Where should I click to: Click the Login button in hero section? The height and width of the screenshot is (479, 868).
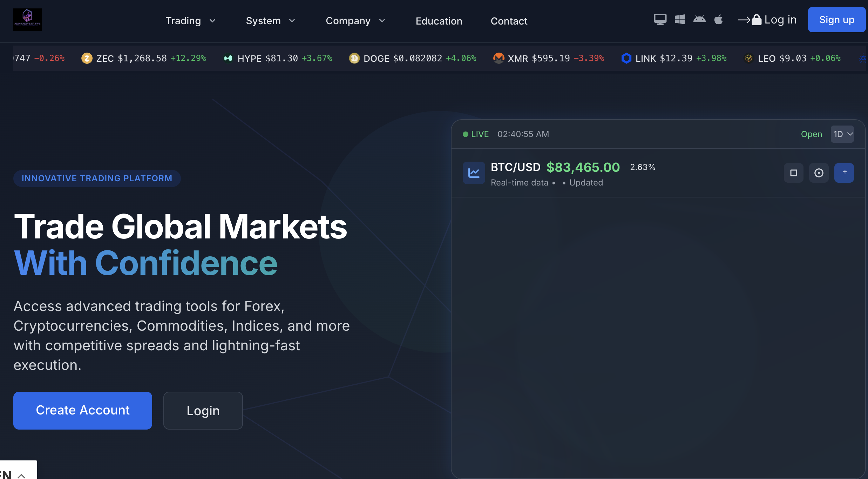click(x=203, y=411)
